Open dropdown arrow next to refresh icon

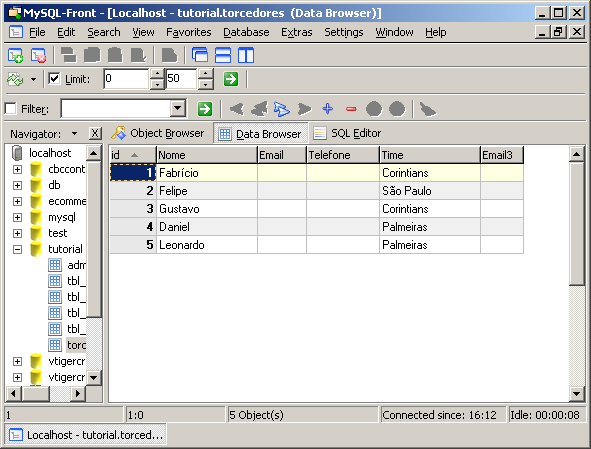[x=34, y=79]
